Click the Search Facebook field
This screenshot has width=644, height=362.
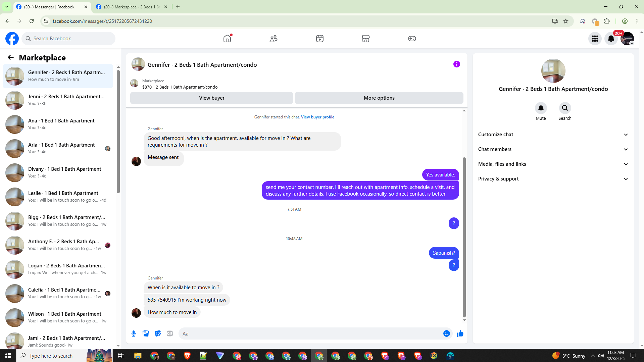pos(68,39)
